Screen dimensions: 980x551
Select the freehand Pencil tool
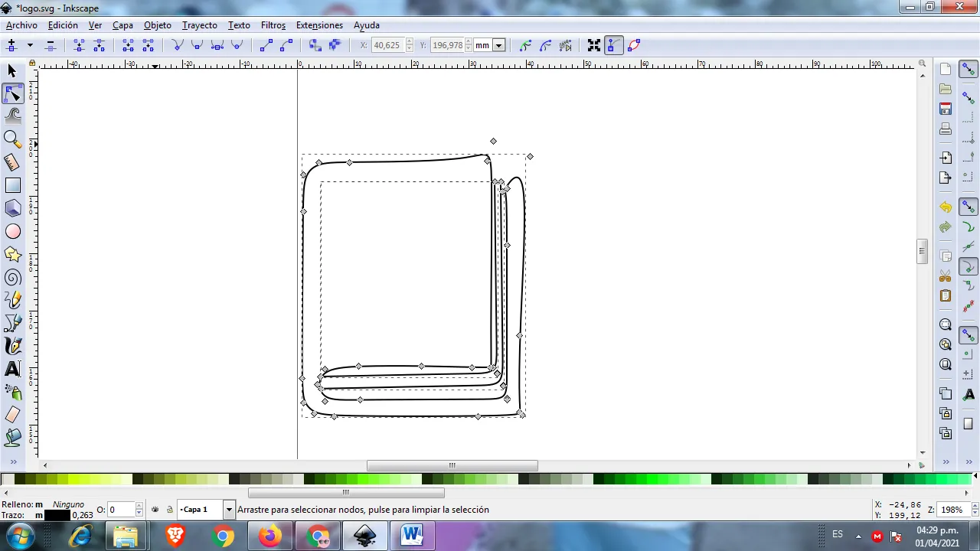coord(12,300)
